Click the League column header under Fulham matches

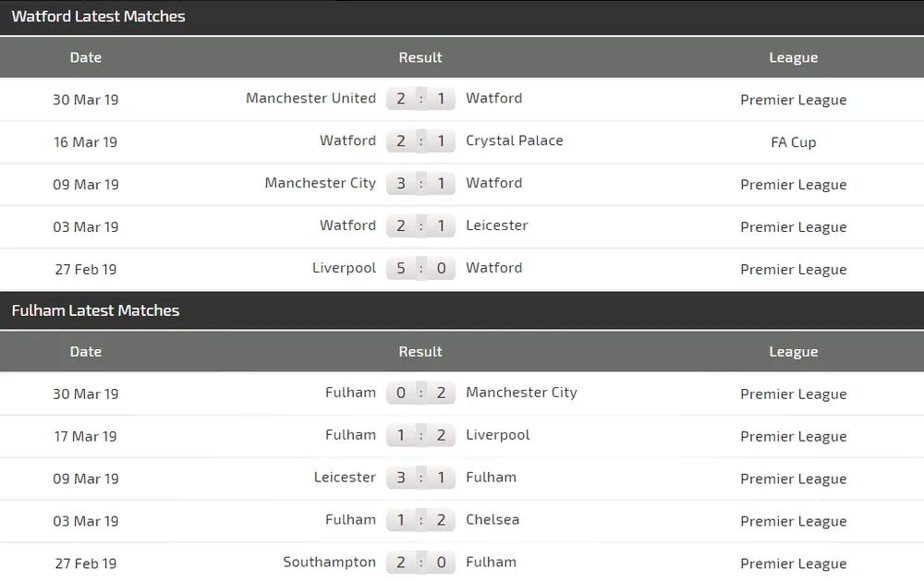pyautogui.click(x=793, y=352)
